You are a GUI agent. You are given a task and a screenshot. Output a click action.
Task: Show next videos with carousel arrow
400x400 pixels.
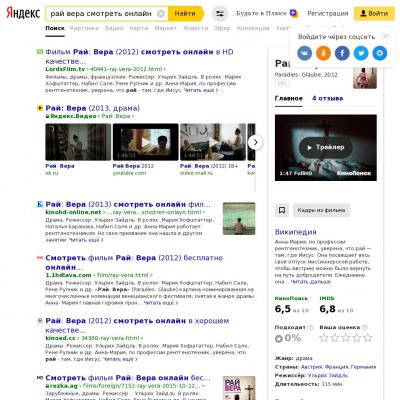[255, 142]
